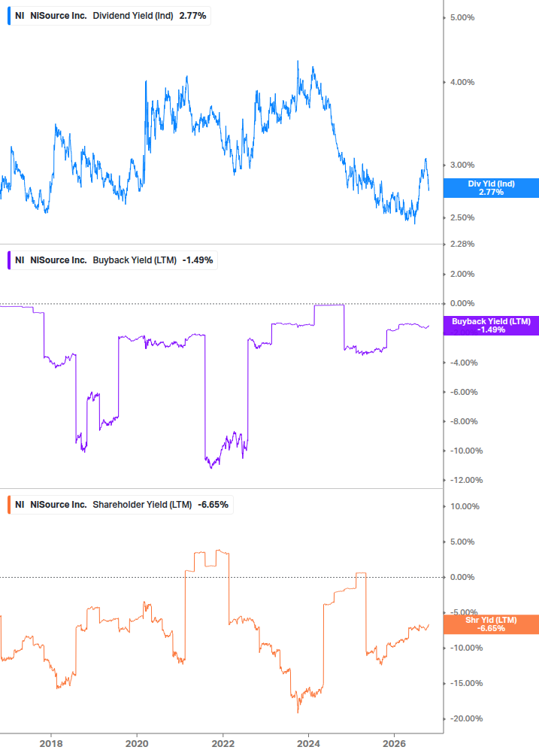539x756 pixels.
Task: Select the orange Shr Yld -6.65% axis tag
Action: [x=491, y=624]
